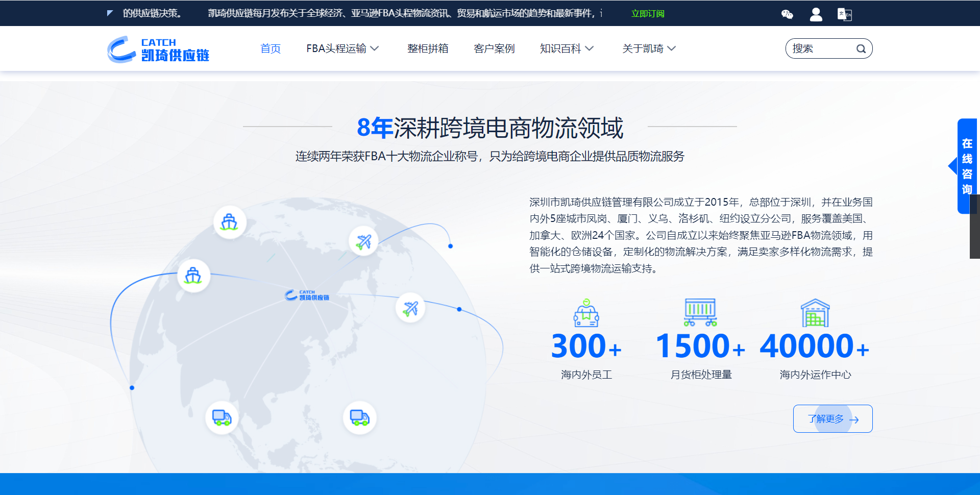Open the language translation icon
The image size is (980, 495).
point(844,14)
